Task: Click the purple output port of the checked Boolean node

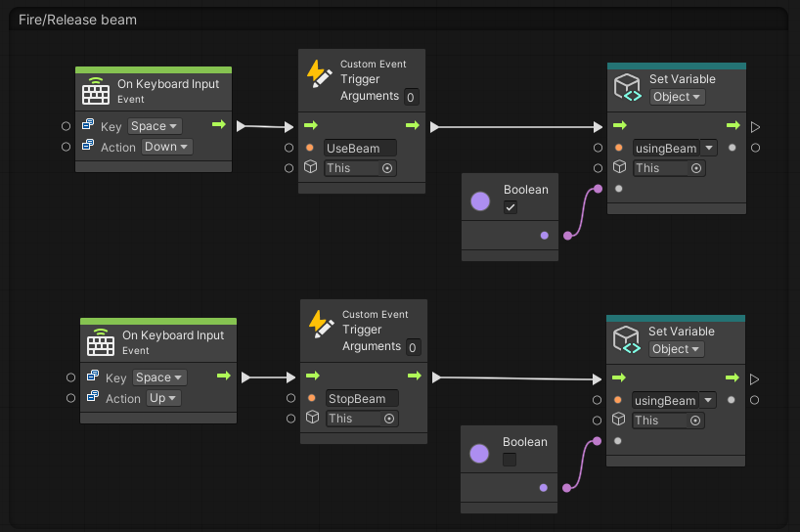Action: click(545, 236)
